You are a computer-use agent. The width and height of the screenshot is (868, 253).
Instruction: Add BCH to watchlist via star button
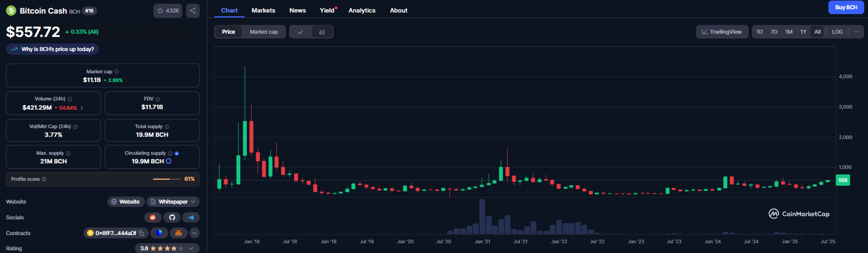(168, 10)
